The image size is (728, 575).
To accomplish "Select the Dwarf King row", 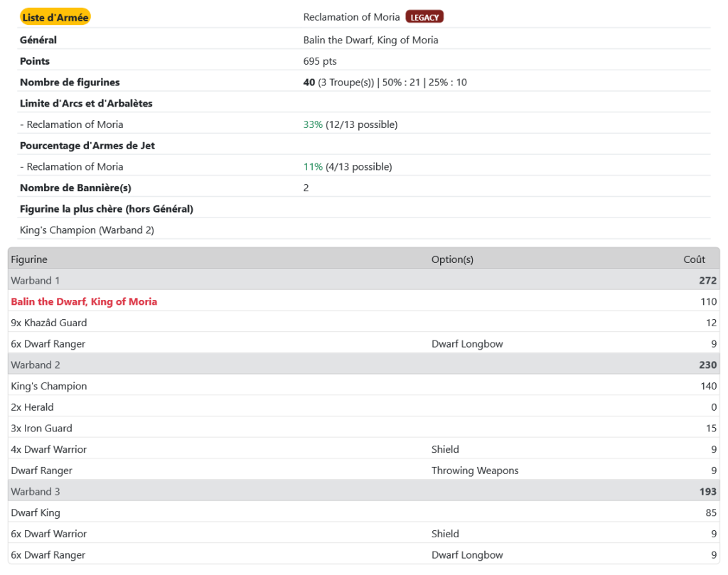I will (x=363, y=513).
